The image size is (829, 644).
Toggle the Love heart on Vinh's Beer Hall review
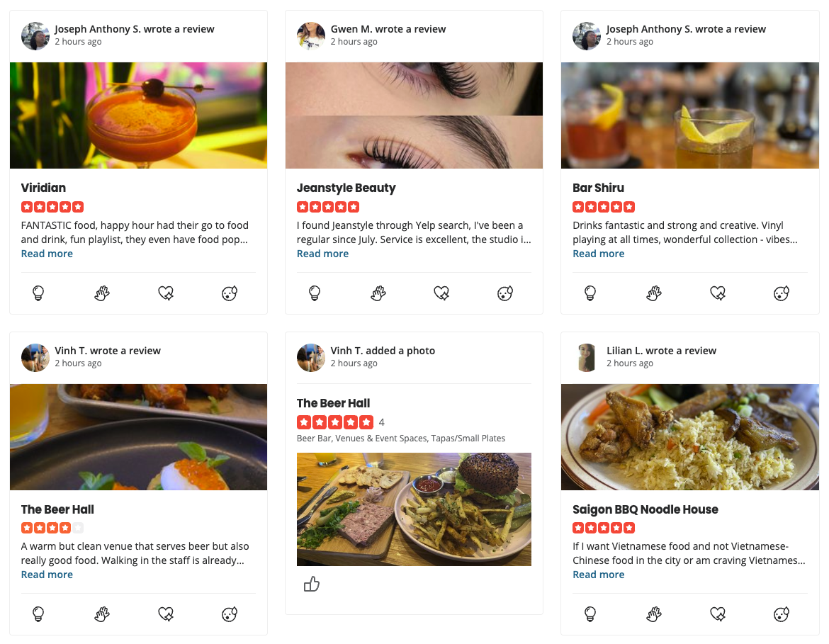click(x=166, y=614)
